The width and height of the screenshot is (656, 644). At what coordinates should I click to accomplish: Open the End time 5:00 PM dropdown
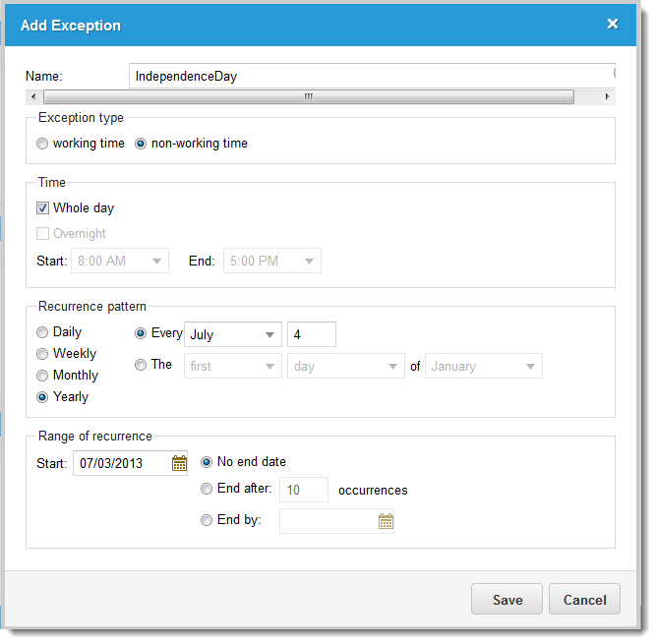[271, 261]
